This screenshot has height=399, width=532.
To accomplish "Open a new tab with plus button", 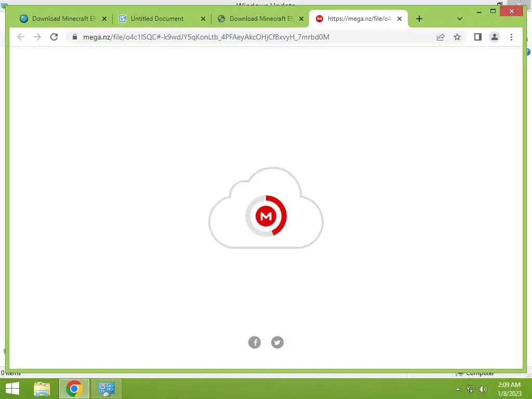I will click(419, 19).
